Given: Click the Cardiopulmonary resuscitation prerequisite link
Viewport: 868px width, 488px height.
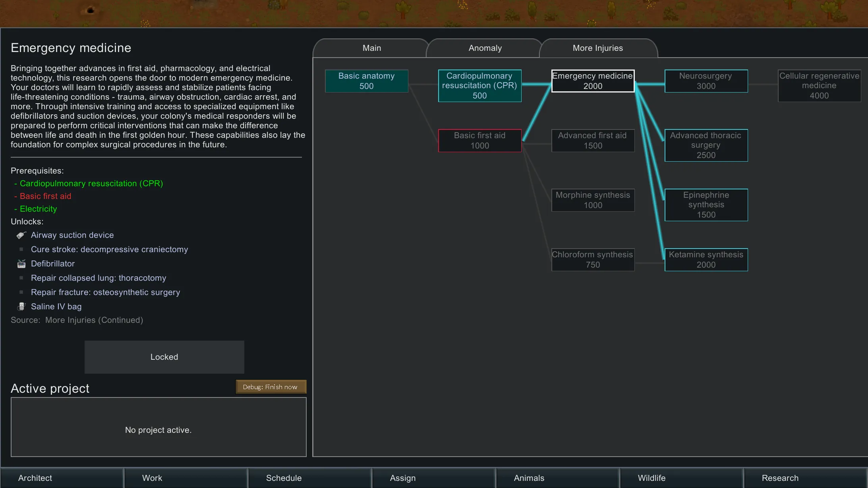Looking at the screenshot, I should [x=91, y=183].
